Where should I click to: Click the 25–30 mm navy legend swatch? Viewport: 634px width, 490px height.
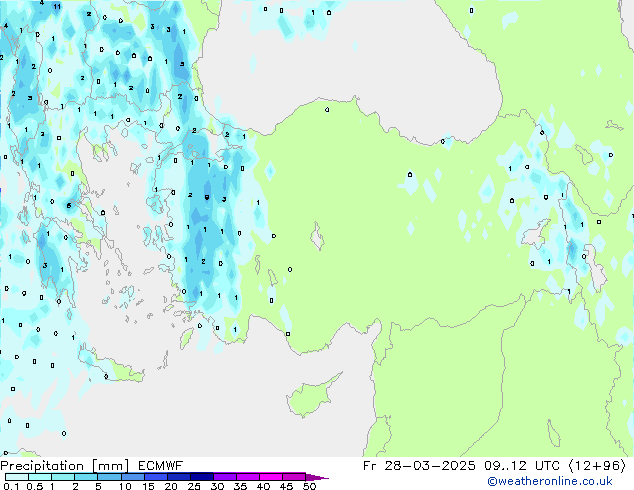(201, 477)
